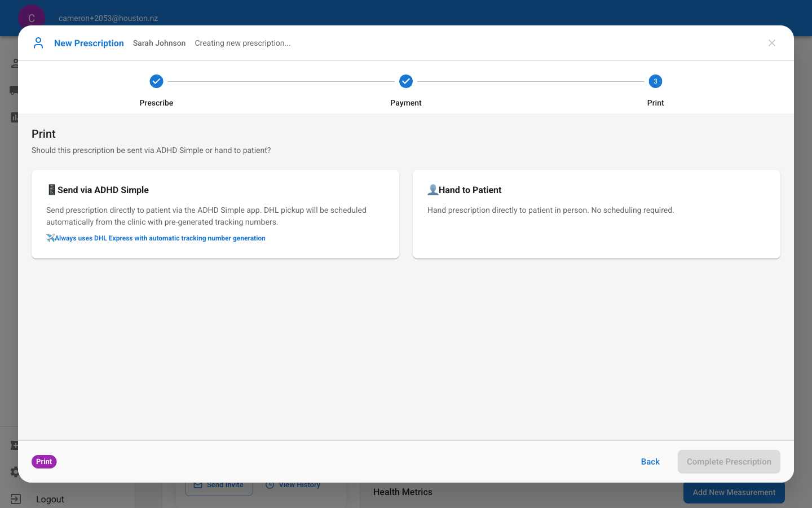Click the cameron+2053@houston.nz email text
Viewport: 812px width, 508px height.
(x=108, y=18)
